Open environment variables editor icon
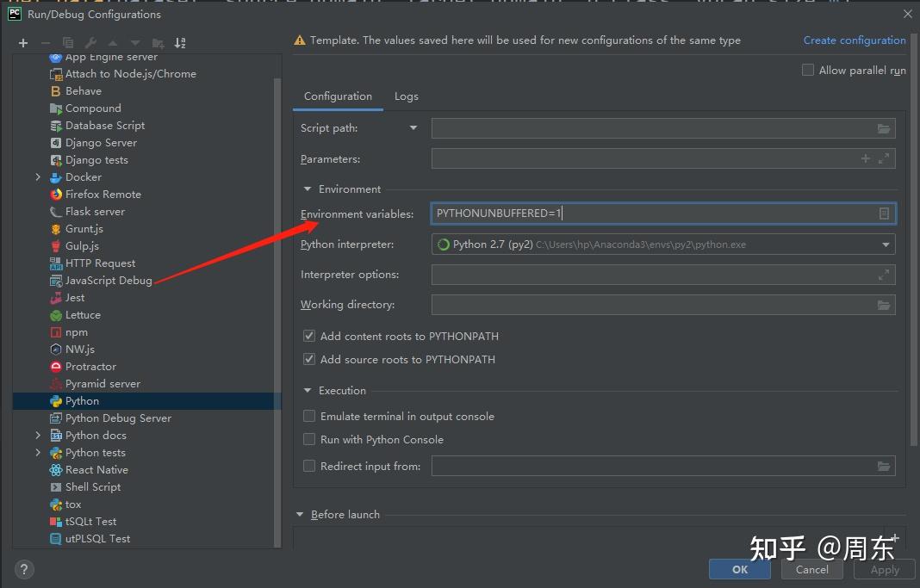Screen dimensions: 920x588 (884, 214)
